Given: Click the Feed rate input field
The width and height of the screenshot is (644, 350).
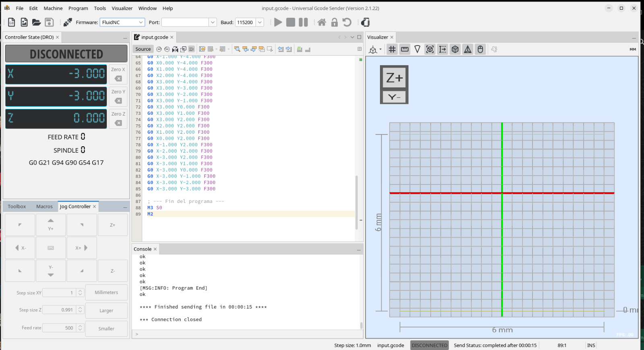Looking at the screenshot, I should point(59,328).
